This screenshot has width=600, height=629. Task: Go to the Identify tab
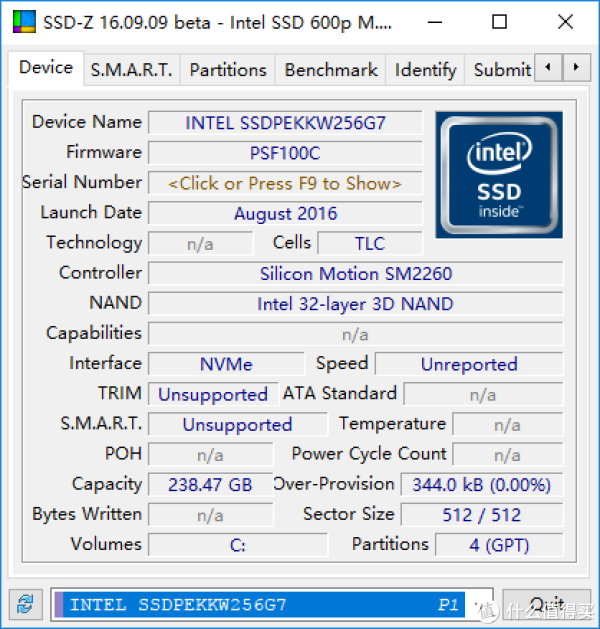click(425, 70)
